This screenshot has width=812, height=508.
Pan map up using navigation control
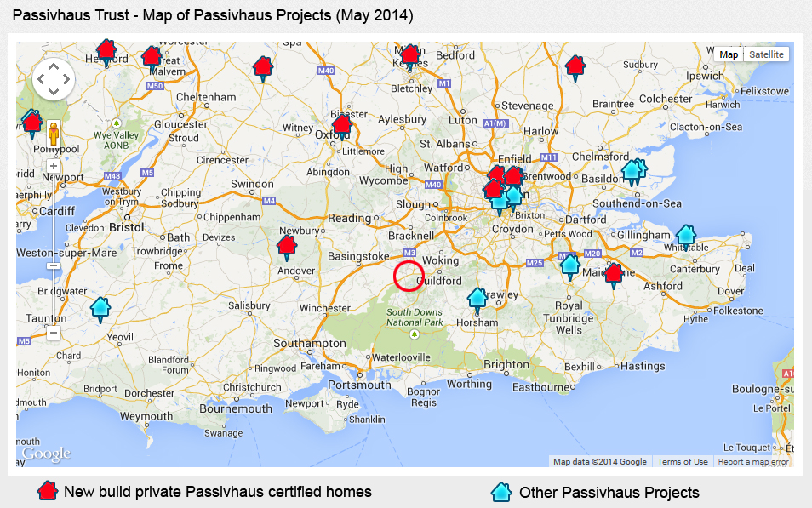(x=54, y=66)
